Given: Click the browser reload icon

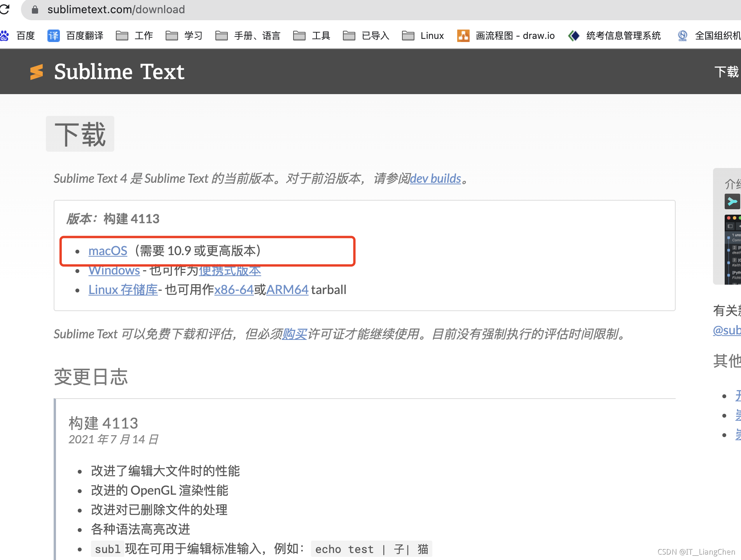Looking at the screenshot, I should (4, 9).
